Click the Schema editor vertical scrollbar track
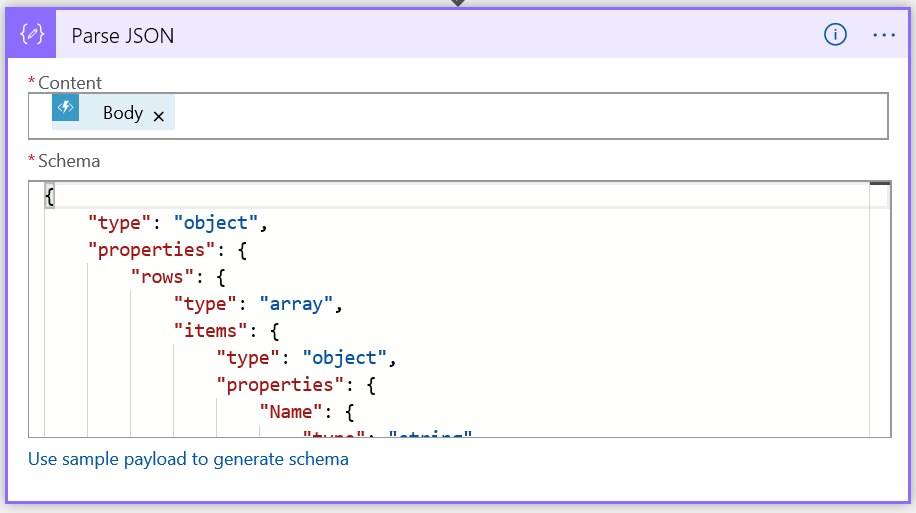Image resolution: width=916 pixels, height=513 pixels. [879, 320]
